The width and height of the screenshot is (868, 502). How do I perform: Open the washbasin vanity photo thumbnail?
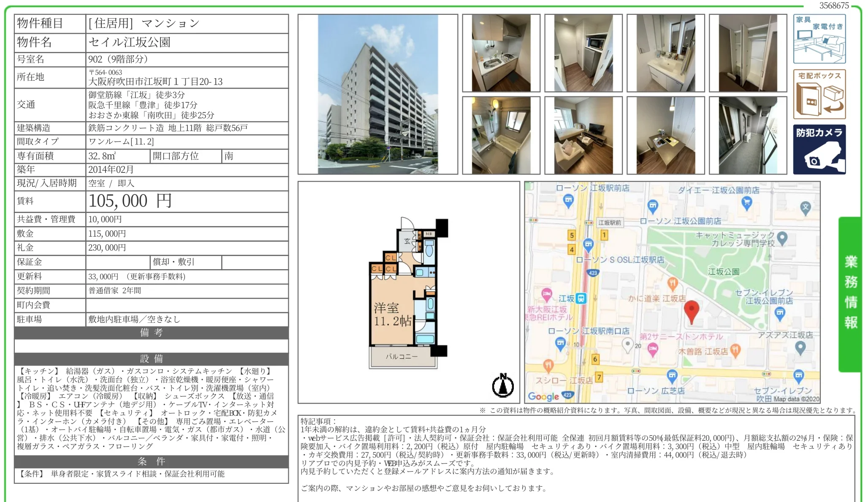666,53
